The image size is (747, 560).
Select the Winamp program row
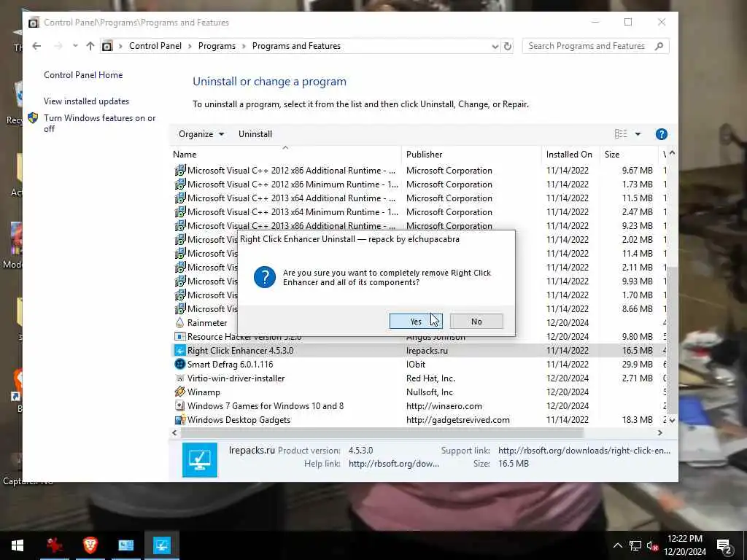pos(419,392)
